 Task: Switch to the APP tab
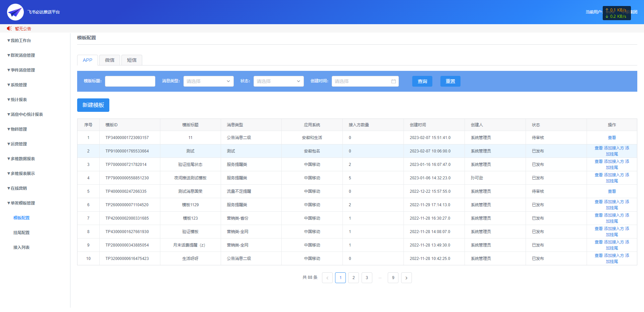88,60
